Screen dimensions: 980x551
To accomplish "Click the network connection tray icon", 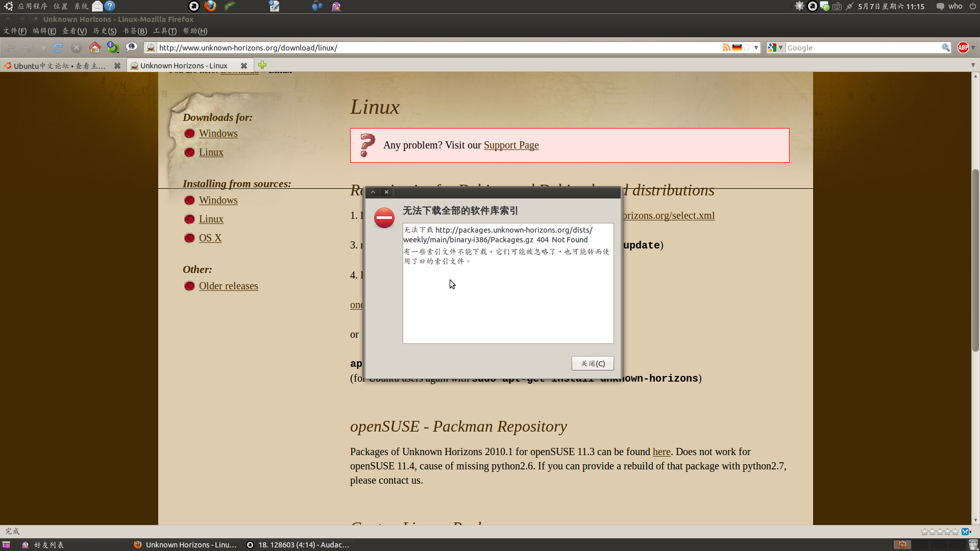I will pyautogui.click(x=849, y=6).
